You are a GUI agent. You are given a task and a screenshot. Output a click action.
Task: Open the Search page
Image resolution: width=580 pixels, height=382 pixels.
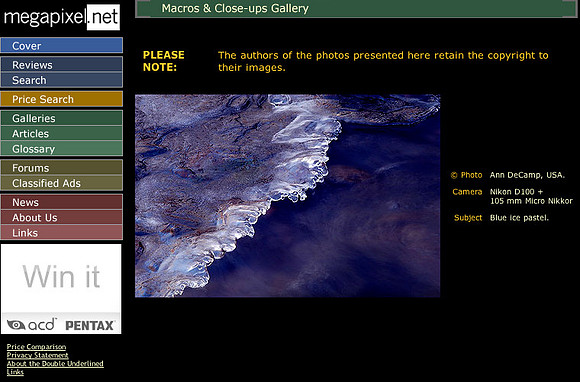[x=61, y=80]
